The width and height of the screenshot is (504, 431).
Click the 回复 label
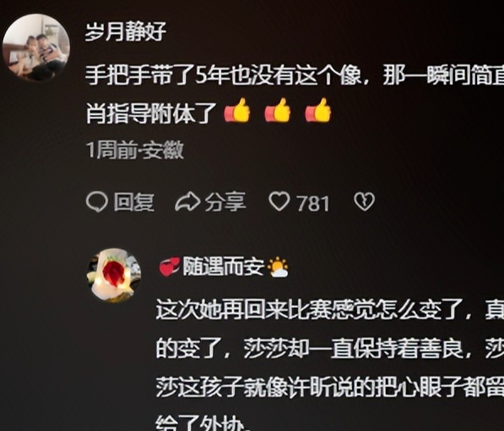point(133,202)
